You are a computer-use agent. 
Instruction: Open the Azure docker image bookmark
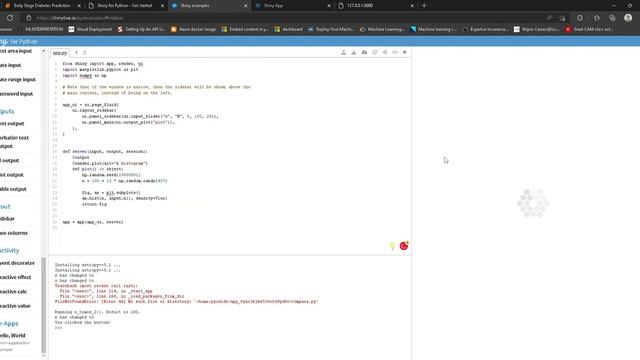coord(193,29)
